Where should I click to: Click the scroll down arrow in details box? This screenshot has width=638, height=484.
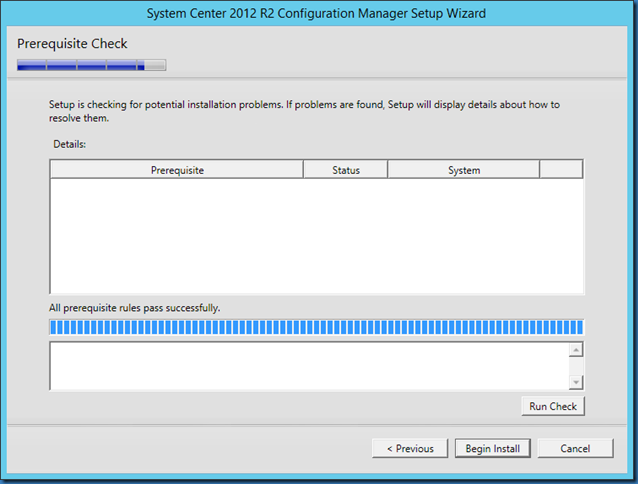click(576, 382)
